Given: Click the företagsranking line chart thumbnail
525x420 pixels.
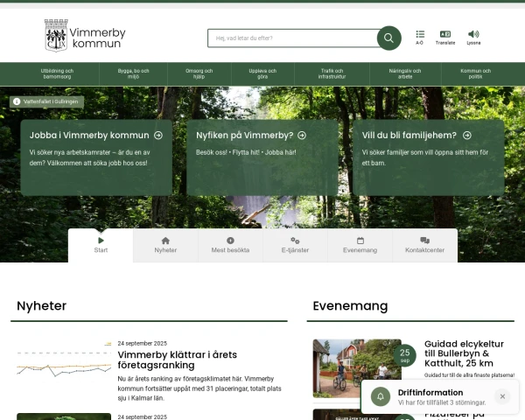Looking at the screenshot, I should coord(64,361).
